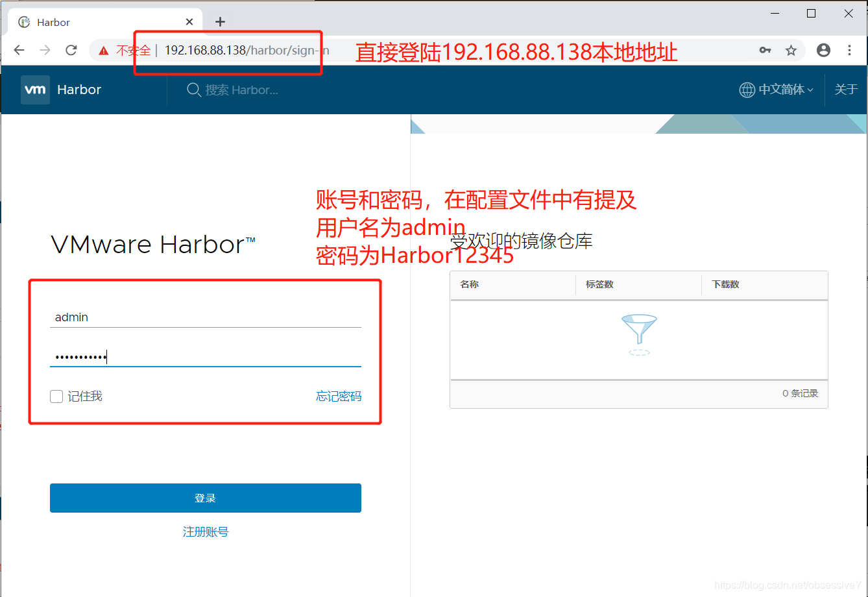Click the browser forward arrow
Viewport: 868px width, 597px height.
pos(45,50)
